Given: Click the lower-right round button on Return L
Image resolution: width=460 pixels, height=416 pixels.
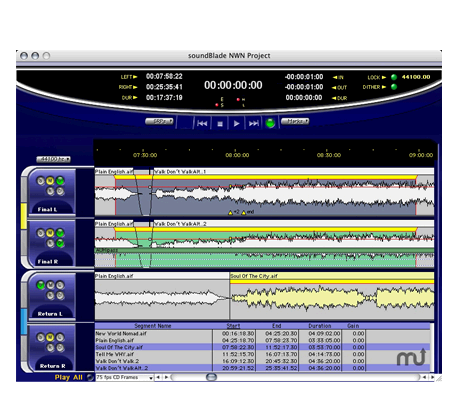Looking at the screenshot, I should tap(60, 295).
